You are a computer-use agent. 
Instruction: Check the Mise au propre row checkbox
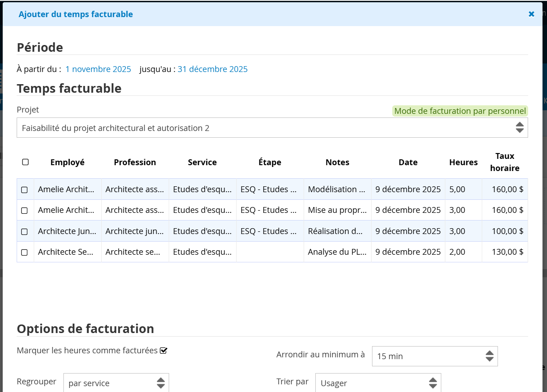pyautogui.click(x=24, y=211)
